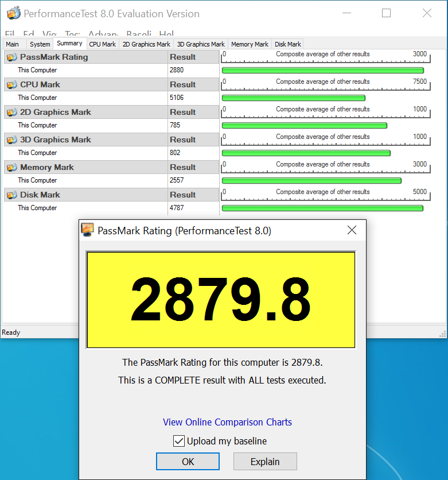Click the Disk Mark green result bar

pos(322,208)
